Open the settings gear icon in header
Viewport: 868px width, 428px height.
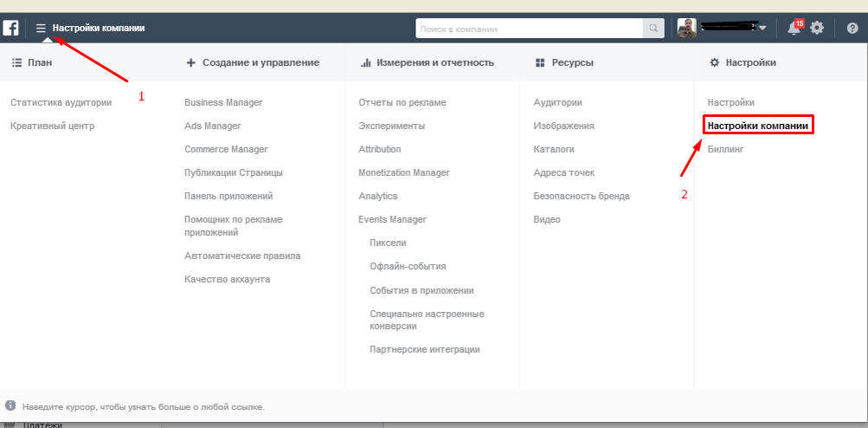point(817,28)
